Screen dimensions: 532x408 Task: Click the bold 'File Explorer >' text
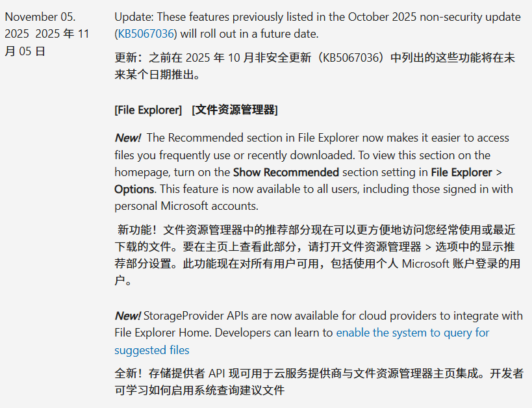[466, 172]
